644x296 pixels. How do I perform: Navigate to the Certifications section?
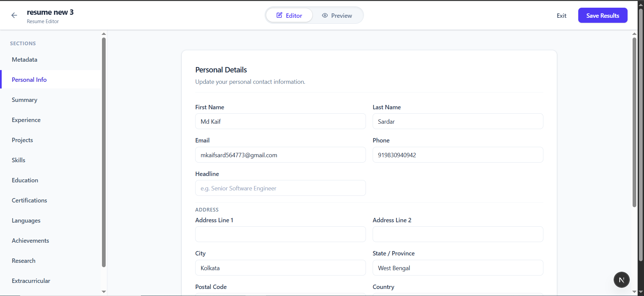coord(29,200)
